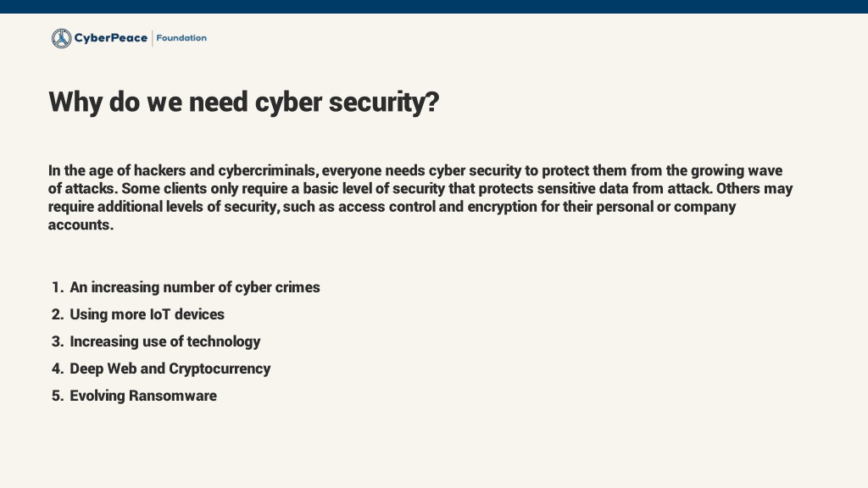
Task: Click the word 'accounts.' ending the paragraph
Action: pos(81,225)
